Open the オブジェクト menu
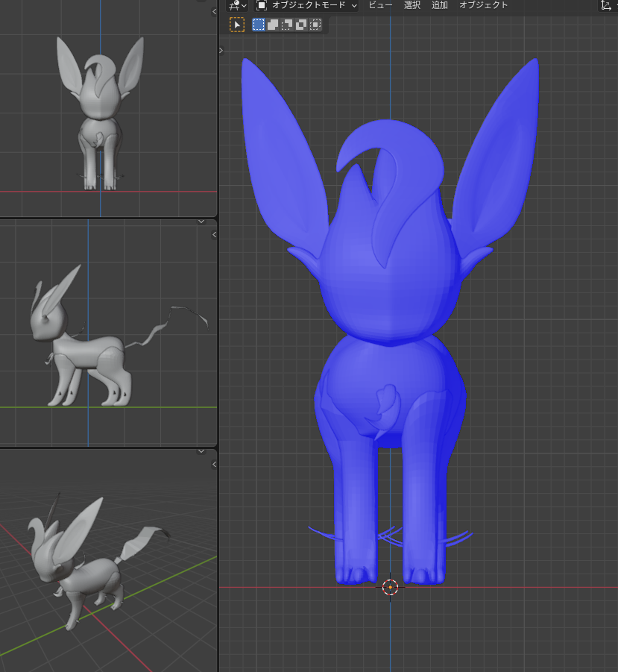The width and height of the screenshot is (618, 672). click(483, 5)
